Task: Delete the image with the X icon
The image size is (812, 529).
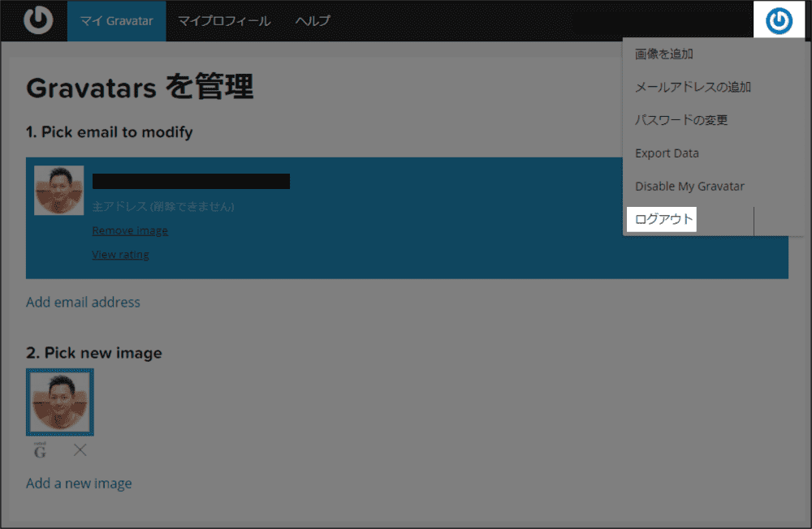Action: coord(80,449)
